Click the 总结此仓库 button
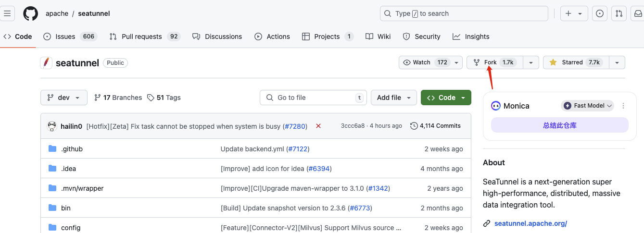644x233 pixels. click(559, 125)
